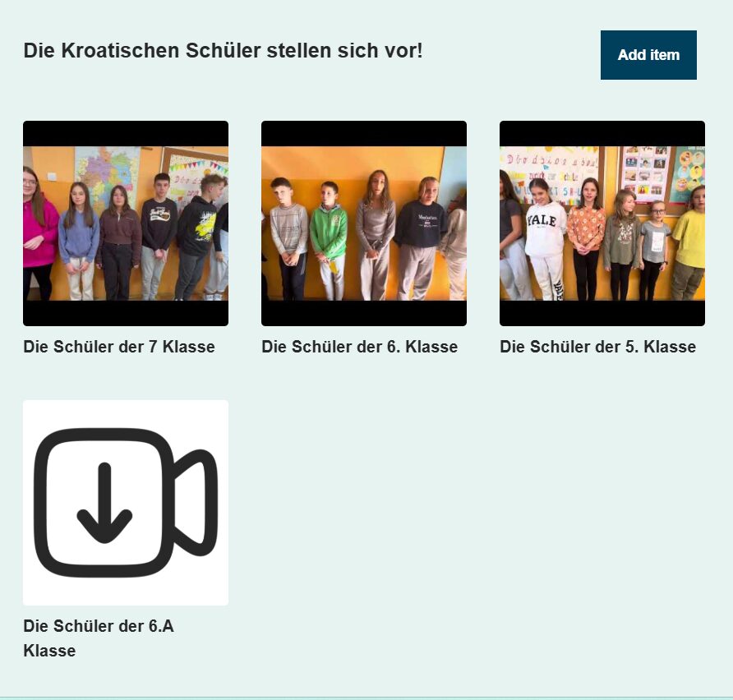Open the 5. Klasse video thumbnail

pyautogui.click(x=602, y=223)
